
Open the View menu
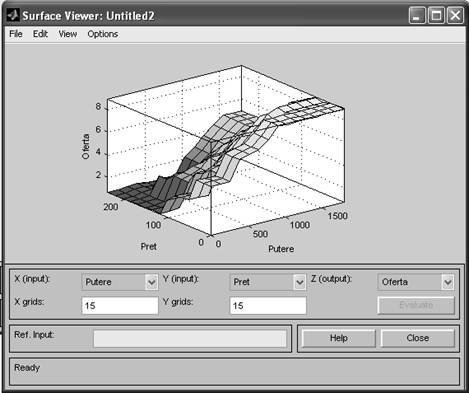pos(68,34)
